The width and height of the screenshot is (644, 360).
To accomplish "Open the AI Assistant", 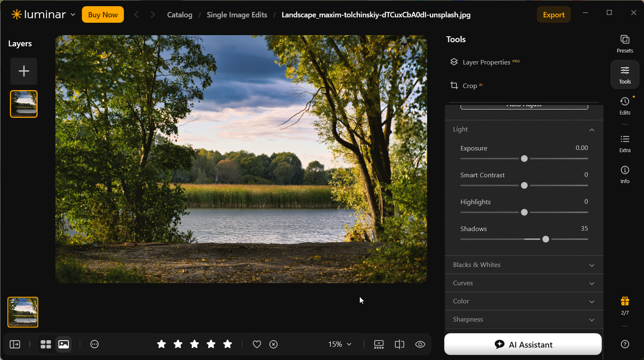I will pyautogui.click(x=523, y=344).
